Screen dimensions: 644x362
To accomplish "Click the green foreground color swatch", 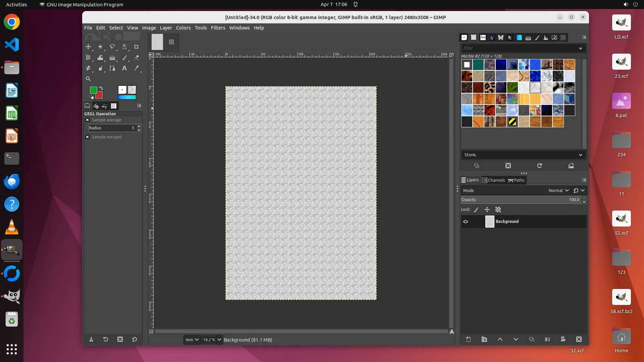I will [93, 90].
